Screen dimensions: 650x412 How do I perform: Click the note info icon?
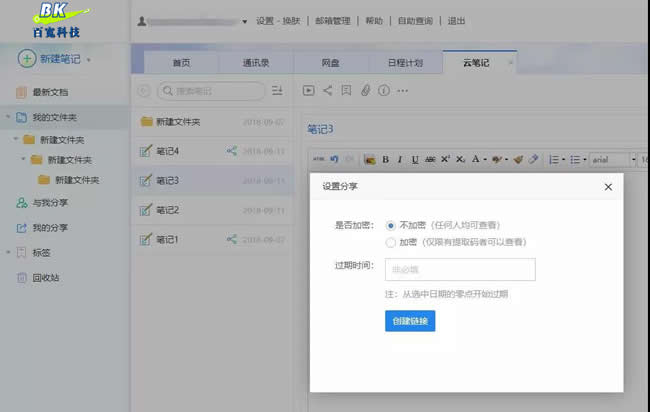coord(384,90)
